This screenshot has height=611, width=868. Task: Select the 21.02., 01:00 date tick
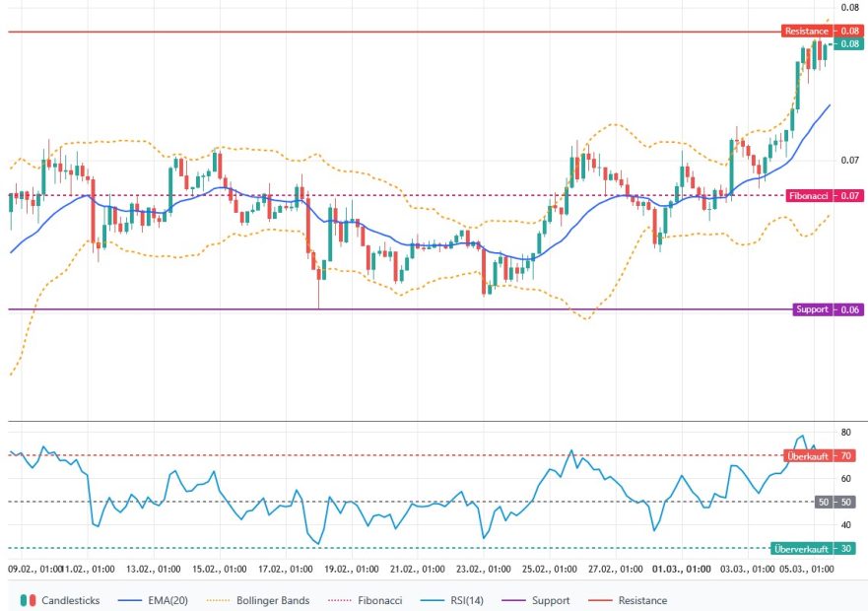click(x=421, y=570)
